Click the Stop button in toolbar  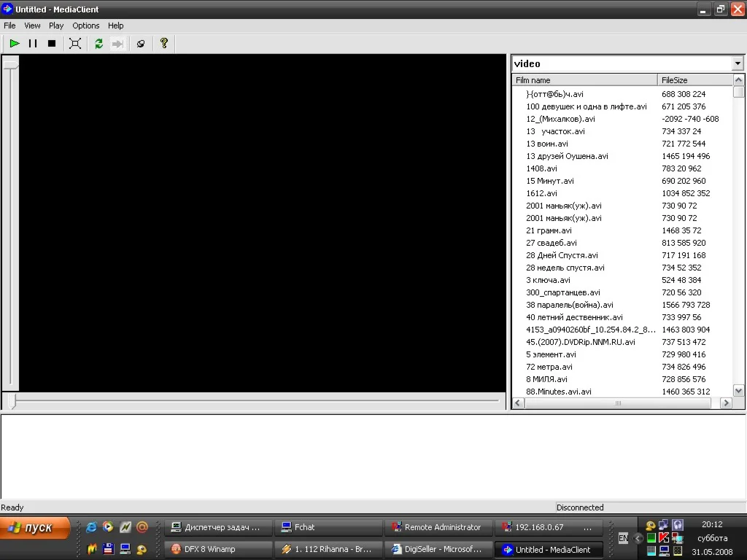[x=52, y=44]
